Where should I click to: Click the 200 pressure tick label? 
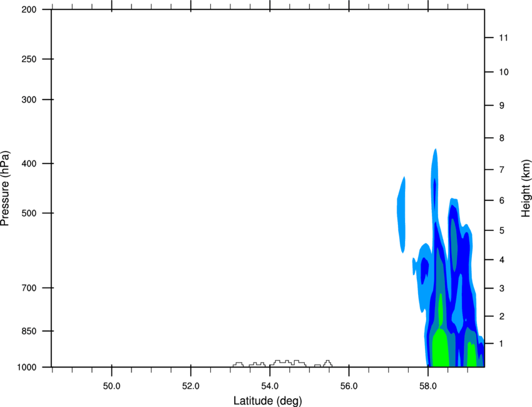pyautogui.click(x=29, y=10)
